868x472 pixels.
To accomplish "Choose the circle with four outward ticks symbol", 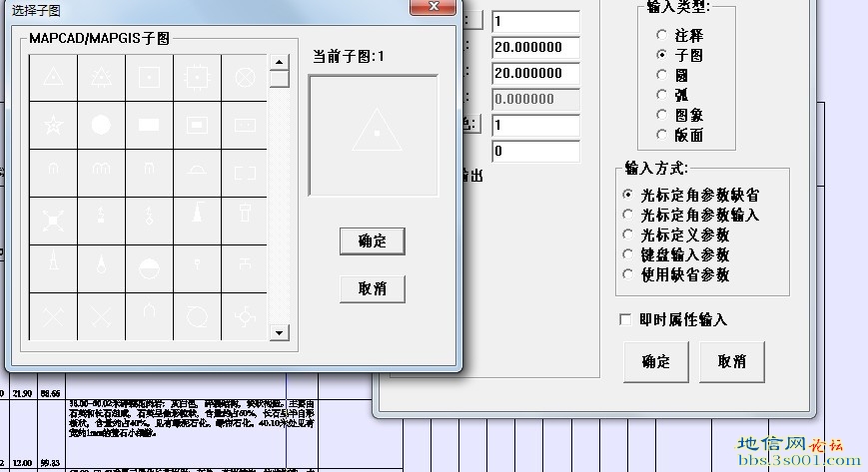I will [245, 316].
